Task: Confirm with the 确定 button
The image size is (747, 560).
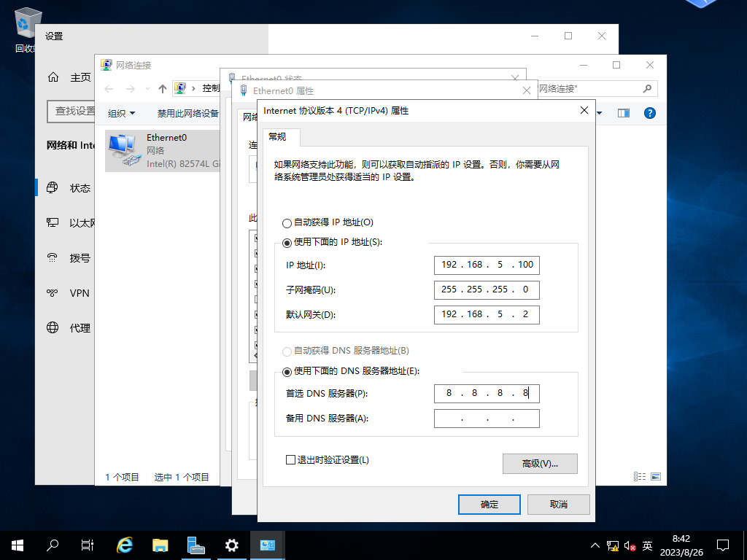Action: click(x=489, y=505)
